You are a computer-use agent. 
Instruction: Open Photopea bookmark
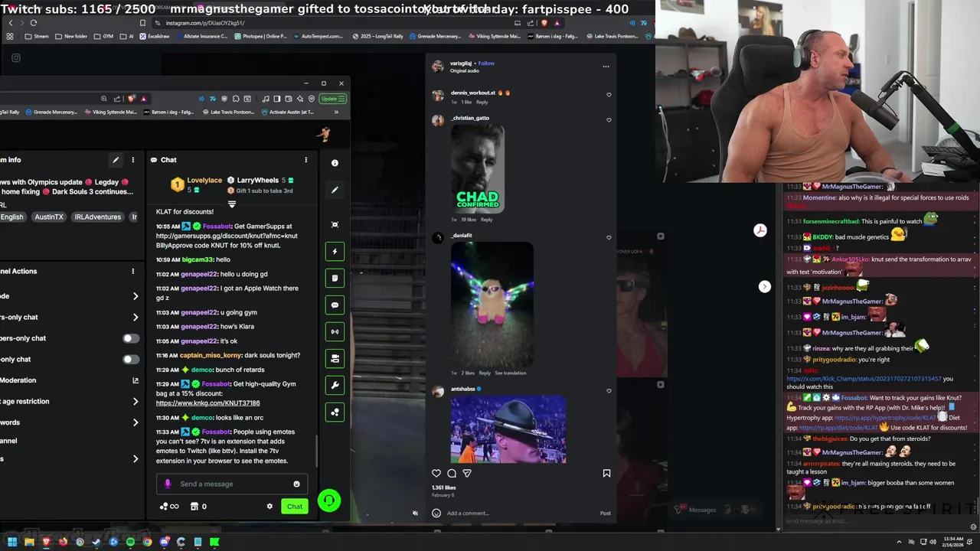(260, 36)
